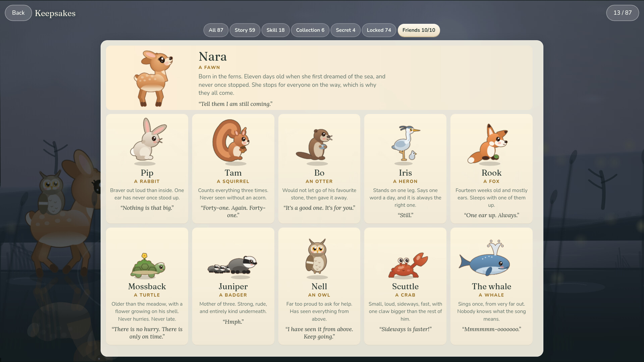
Task: Switch to the Secret 4 tab
Action: pos(345,30)
